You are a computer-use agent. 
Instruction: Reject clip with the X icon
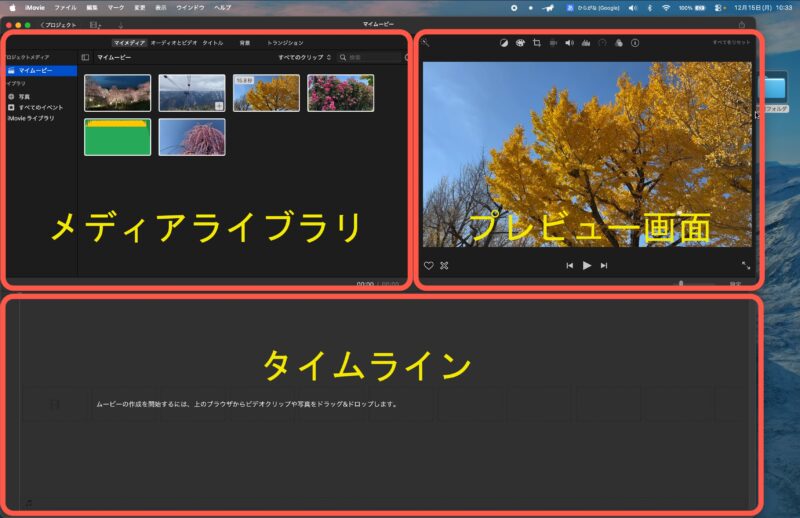pyautogui.click(x=444, y=266)
